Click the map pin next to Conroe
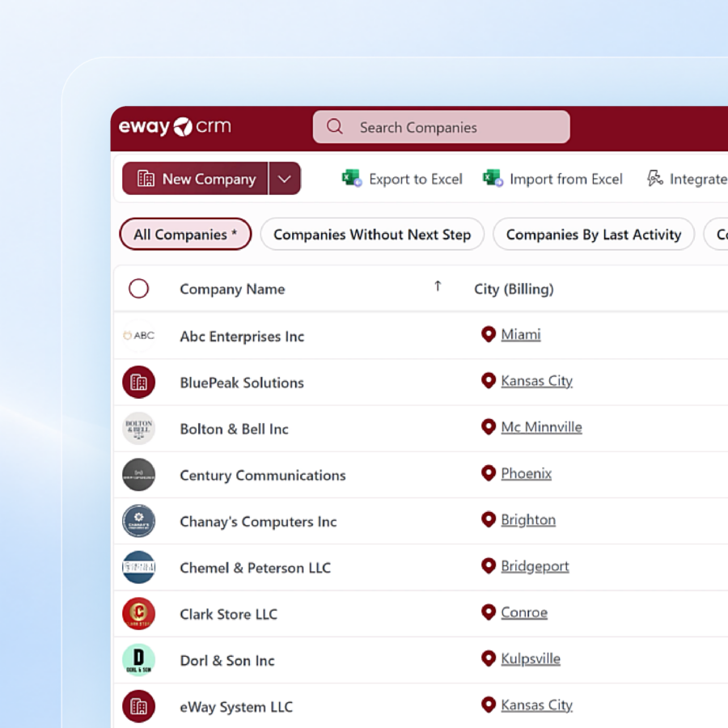 tap(488, 612)
